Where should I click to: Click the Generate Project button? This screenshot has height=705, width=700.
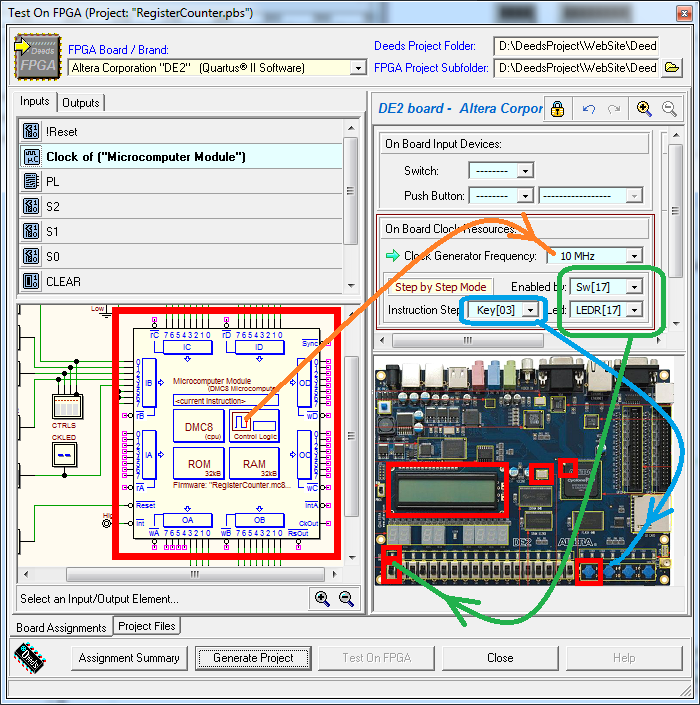pyautogui.click(x=253, y=658)
